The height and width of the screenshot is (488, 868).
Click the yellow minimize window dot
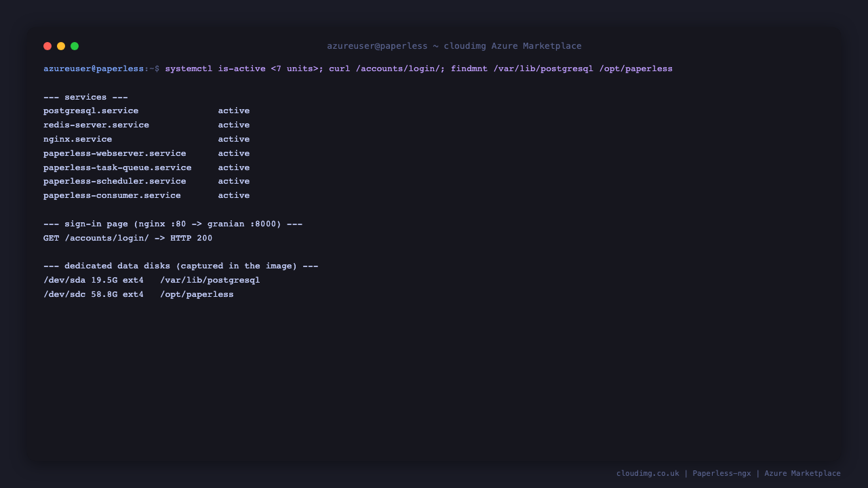pos(61,46)
